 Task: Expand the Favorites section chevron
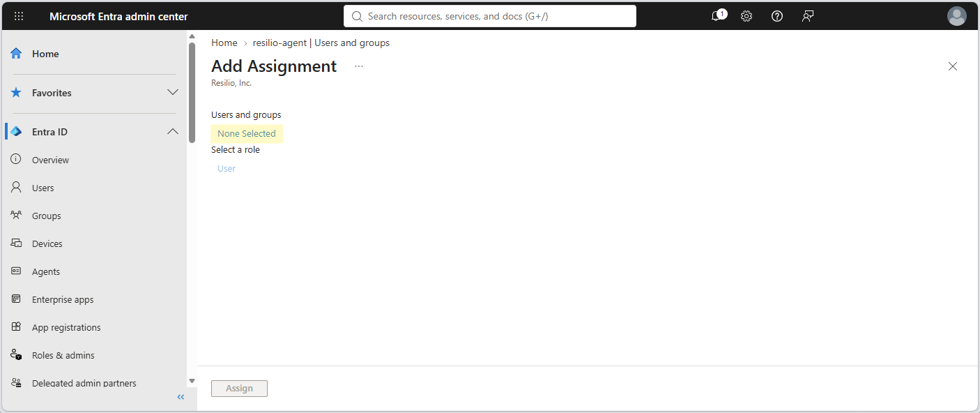[x=173, y=93]
